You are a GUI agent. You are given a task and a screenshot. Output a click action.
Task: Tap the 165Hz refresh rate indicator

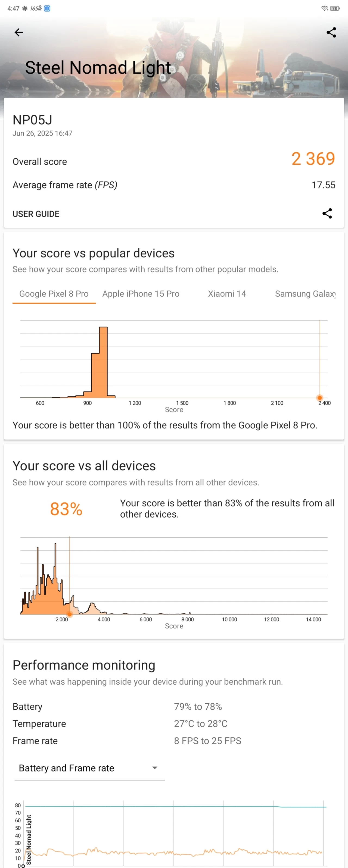click(x=36, y=8)
